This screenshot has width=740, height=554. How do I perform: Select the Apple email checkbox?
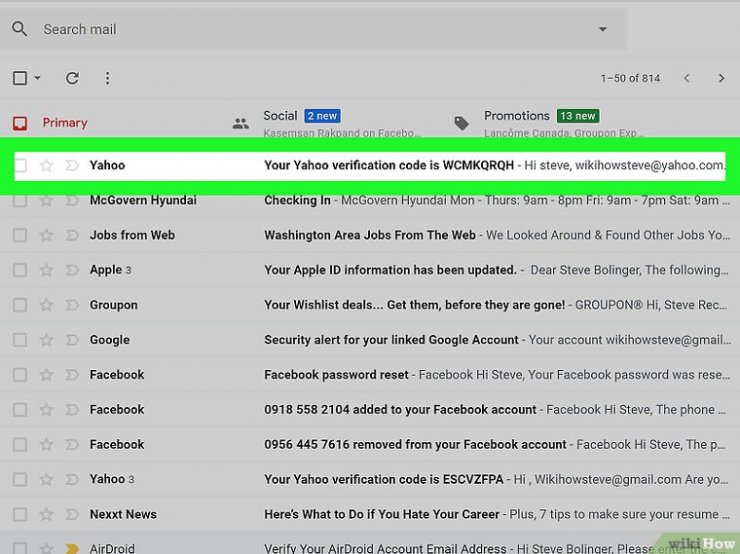(x=20, y=270)
